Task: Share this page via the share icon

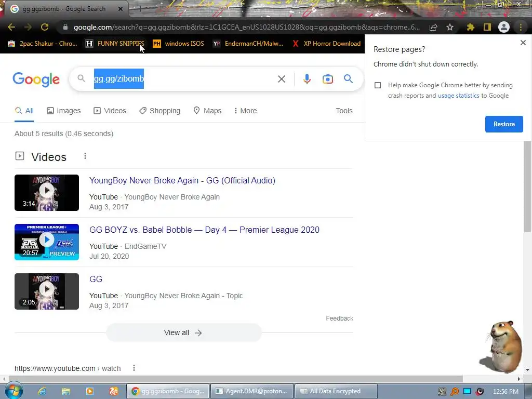Action: point(433,27)
